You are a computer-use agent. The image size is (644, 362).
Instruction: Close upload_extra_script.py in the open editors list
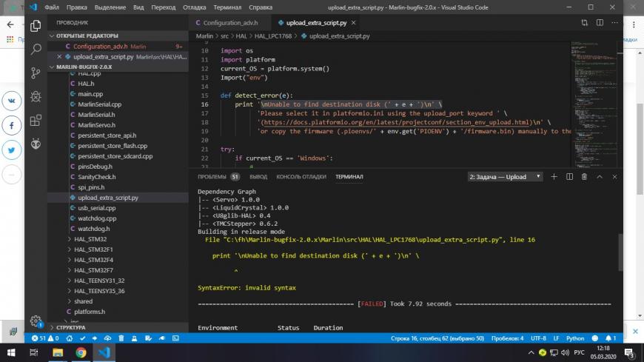pyautogui.click(x=59, y=57)
